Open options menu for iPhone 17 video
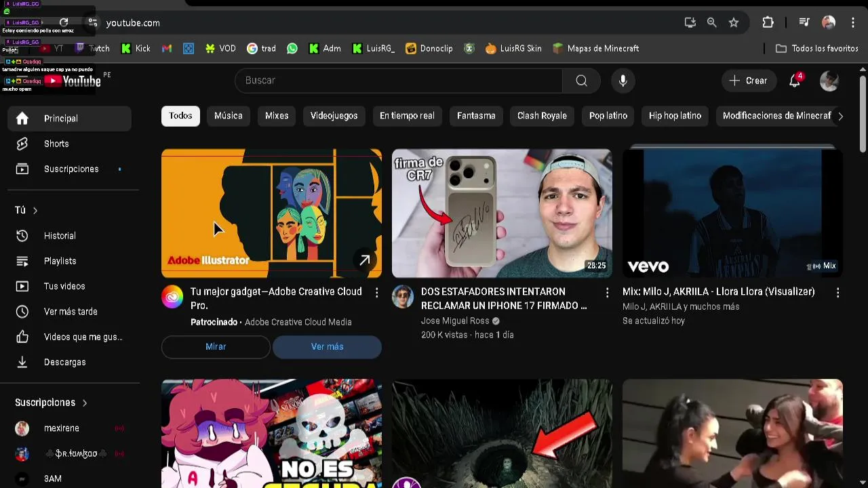 point(607,293)
